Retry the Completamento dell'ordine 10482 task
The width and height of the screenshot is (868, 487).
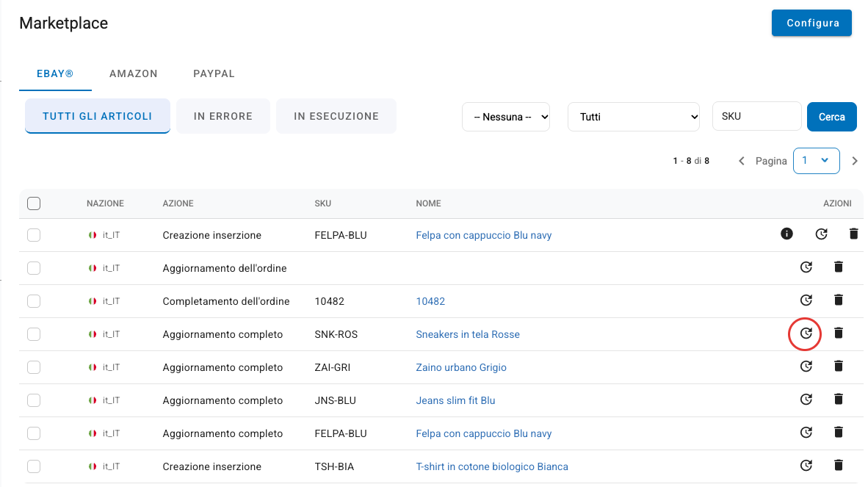(x=806, y=300)
